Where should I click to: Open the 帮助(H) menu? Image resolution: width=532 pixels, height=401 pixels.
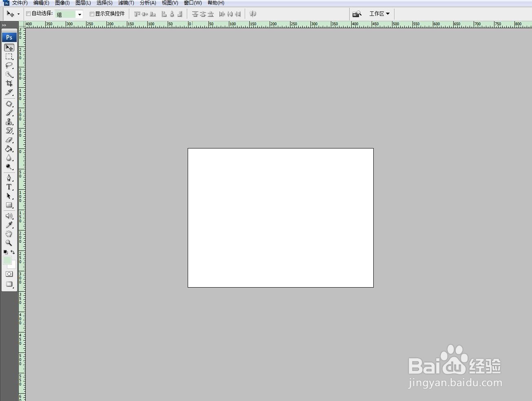click(x=216, y=3)
